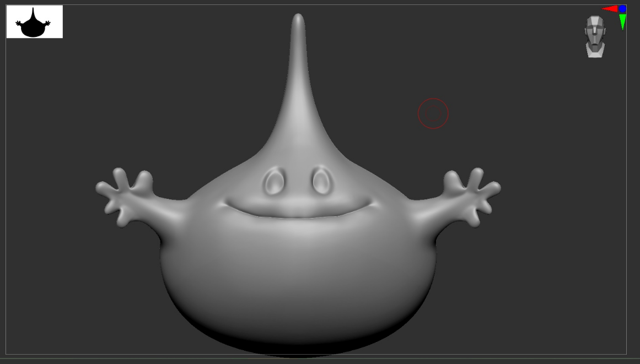Click the tip of the creature's spike

(x=298, y=18)
